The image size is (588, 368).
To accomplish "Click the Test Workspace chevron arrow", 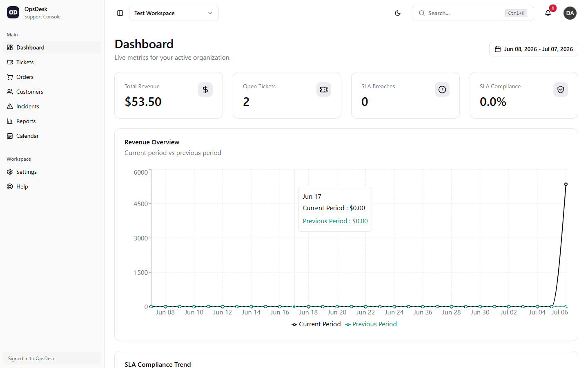I will 210,13.
